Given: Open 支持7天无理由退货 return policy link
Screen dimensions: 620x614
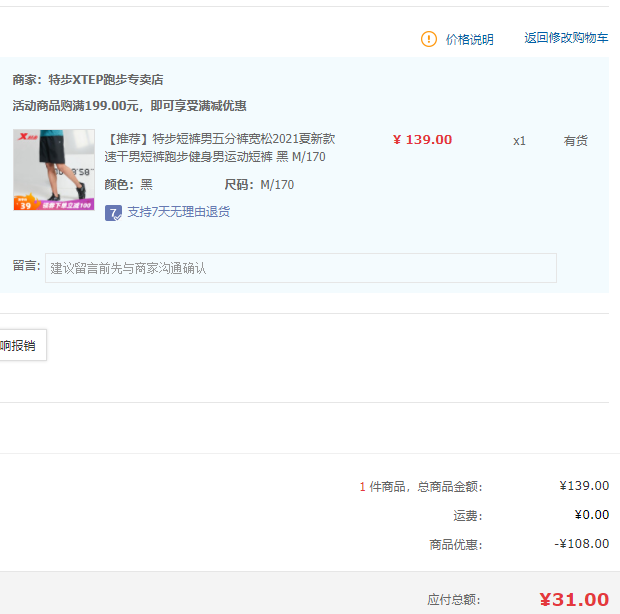Looking at the screenshot, I should point(178,212).
